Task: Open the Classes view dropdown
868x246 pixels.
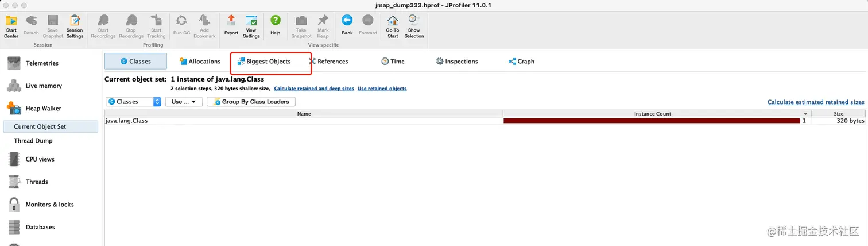Action: [134, 102]
